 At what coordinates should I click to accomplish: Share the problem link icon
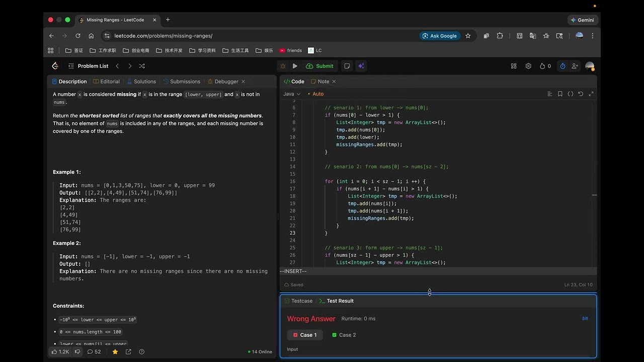click(x=128, y=352)
